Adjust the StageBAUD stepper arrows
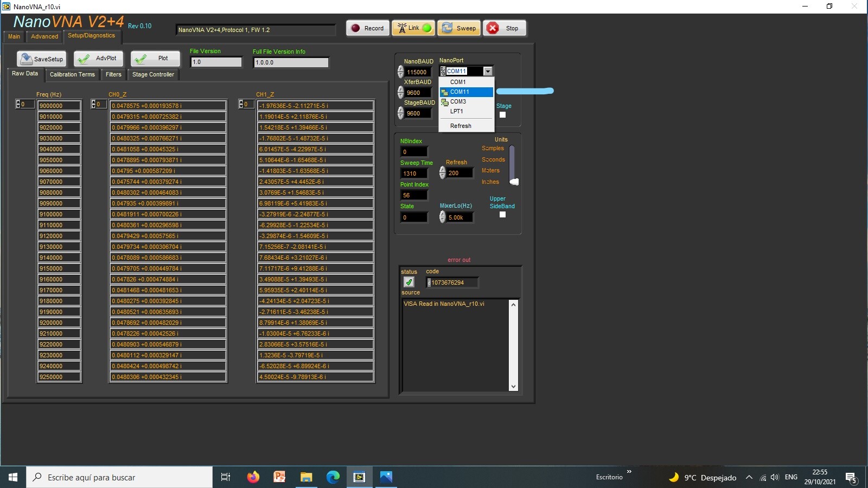This screenshot has width=868, height=488. [400, 113]
